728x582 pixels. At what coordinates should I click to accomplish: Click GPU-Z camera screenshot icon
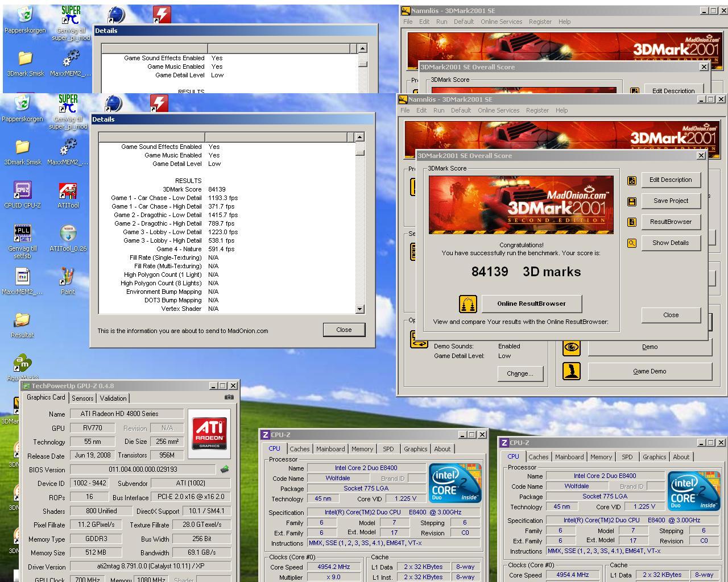[x=229, y=397]
